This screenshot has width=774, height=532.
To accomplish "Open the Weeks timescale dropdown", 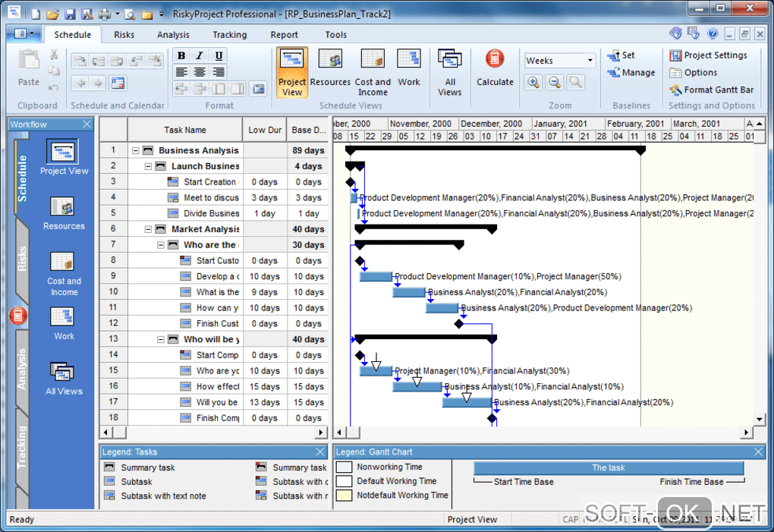I will click(590, 60).
